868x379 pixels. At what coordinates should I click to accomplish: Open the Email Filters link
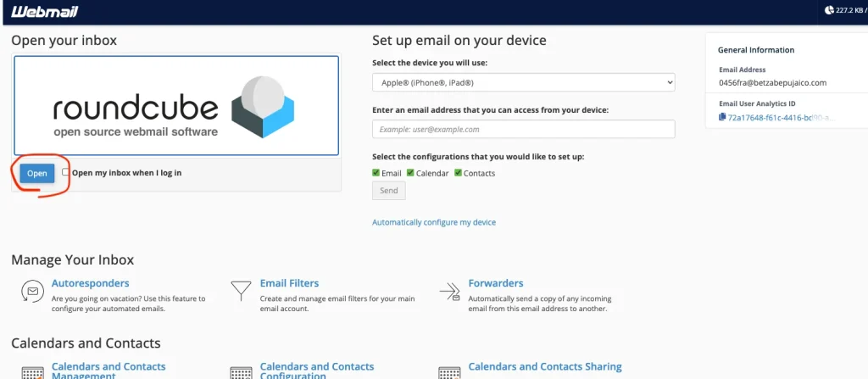click(x=290, y=283)
